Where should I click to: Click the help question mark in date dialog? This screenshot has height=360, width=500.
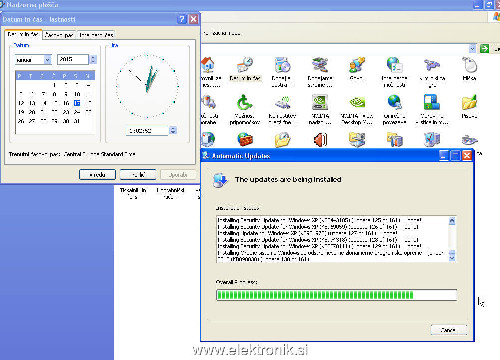(182, 19)
